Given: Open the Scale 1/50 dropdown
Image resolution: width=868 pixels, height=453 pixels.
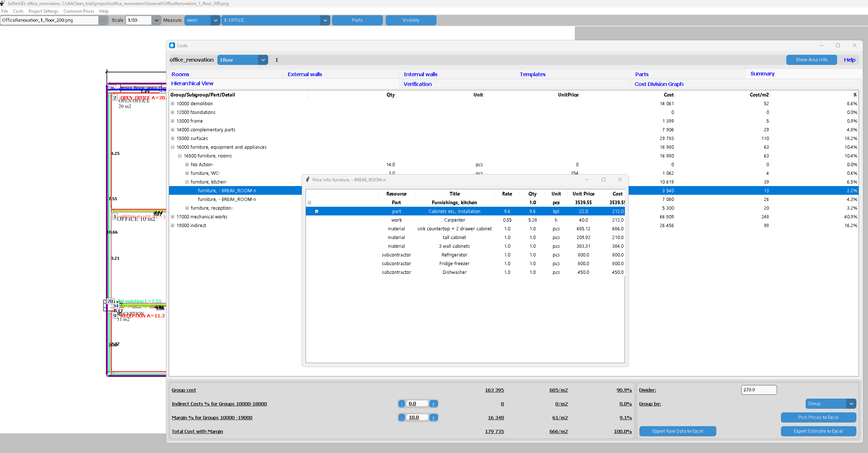Looking at the screenshot, I should coord(156,20).
